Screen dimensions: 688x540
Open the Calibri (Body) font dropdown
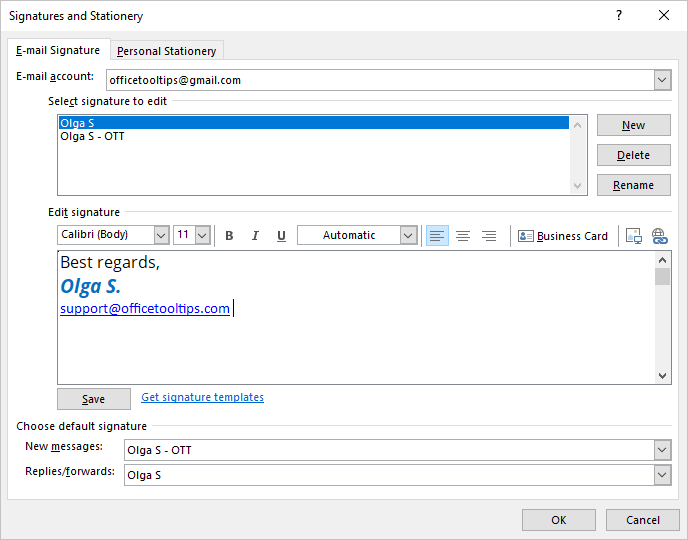(161, 235)
